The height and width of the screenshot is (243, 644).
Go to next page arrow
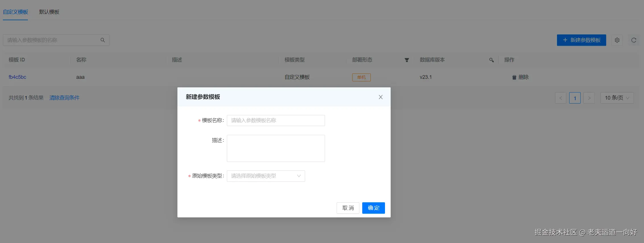pos(589,98)
